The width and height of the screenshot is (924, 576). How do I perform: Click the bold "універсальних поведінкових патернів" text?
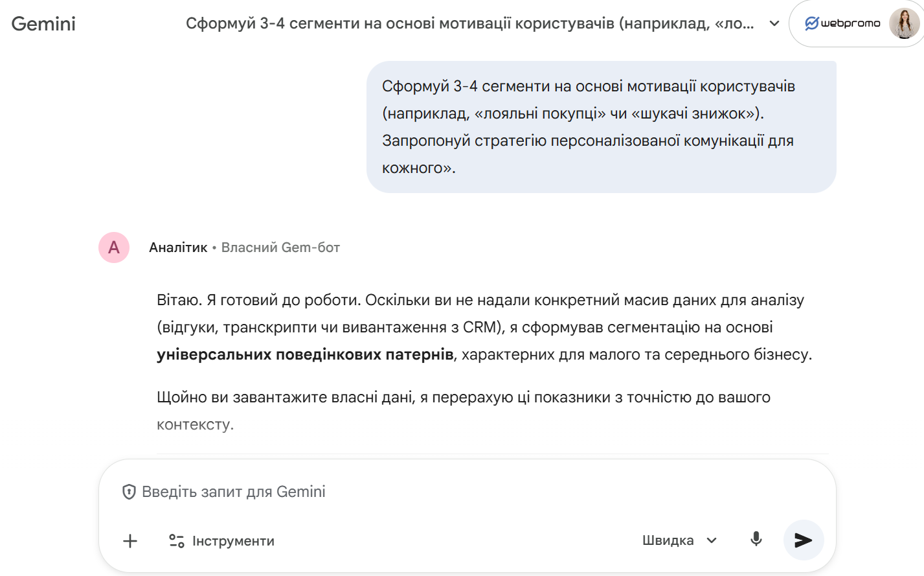point(305,354)
